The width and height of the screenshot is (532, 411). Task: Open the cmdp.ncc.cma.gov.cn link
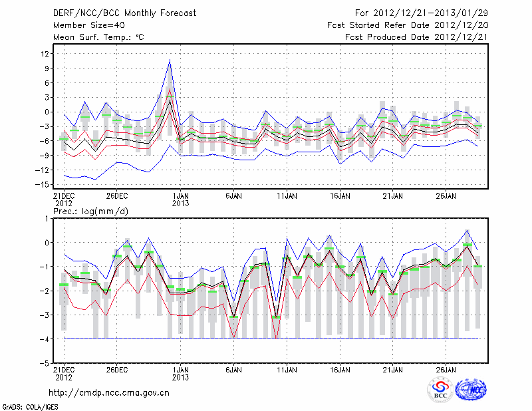pyautogui.click(x=109, y=392)
